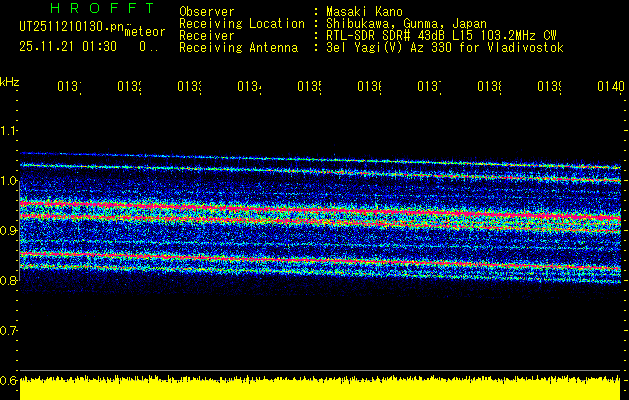Click the yellow signal-level bar at bottom
The height and width of the screenshot is (400, 629).
(x=322, y=389)
